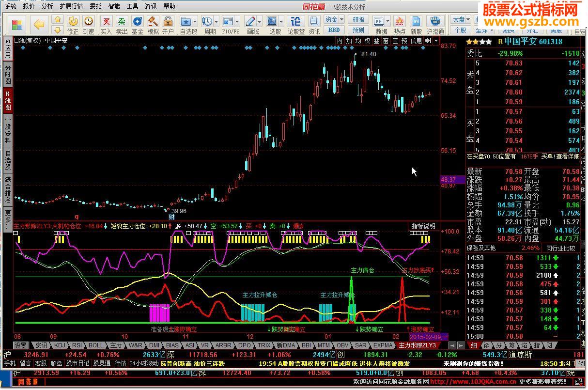Image resolution: width=588 pixels, height=390 pixels.
Task: Select the 综合排名 ranking sidebar tab
Action: click(x=8, y=190)
